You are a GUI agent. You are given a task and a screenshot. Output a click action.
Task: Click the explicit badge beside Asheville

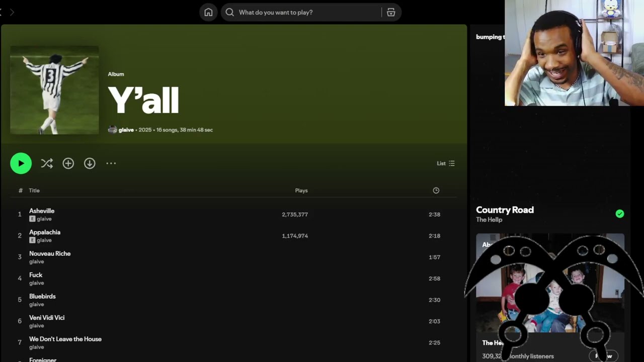32,219
